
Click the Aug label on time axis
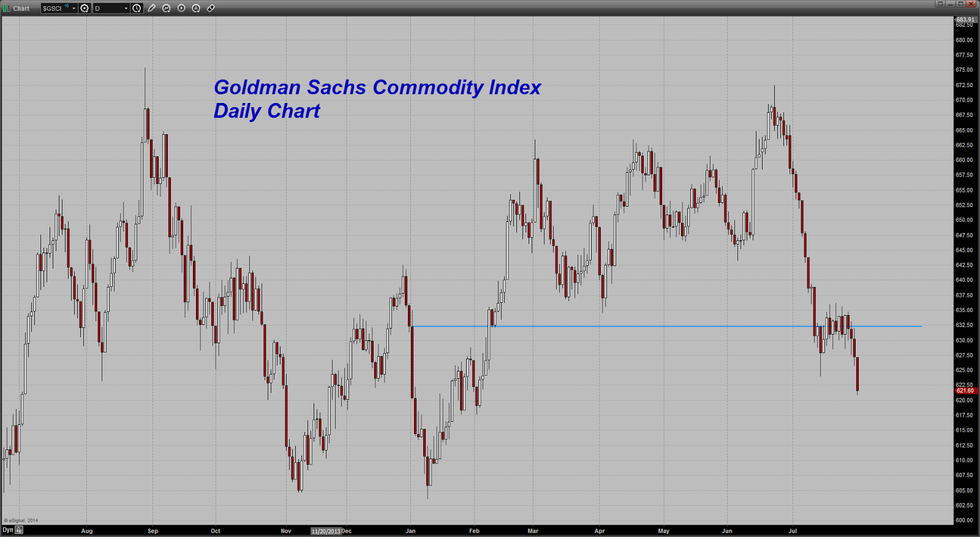click(87, 531)
